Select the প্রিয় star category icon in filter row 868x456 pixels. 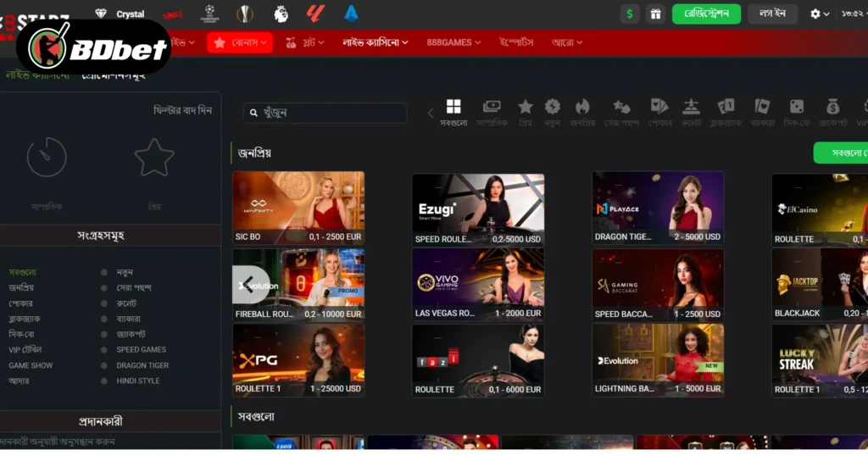tap(525, 106)
